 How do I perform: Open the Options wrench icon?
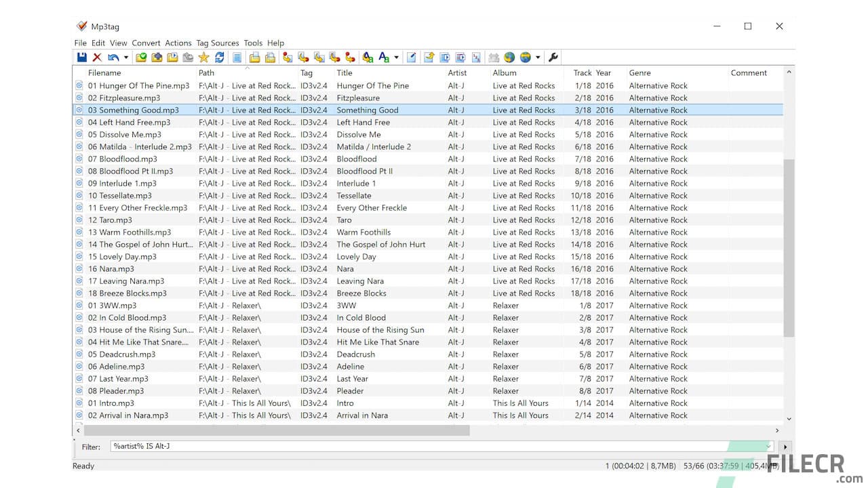tap(554, 58)
